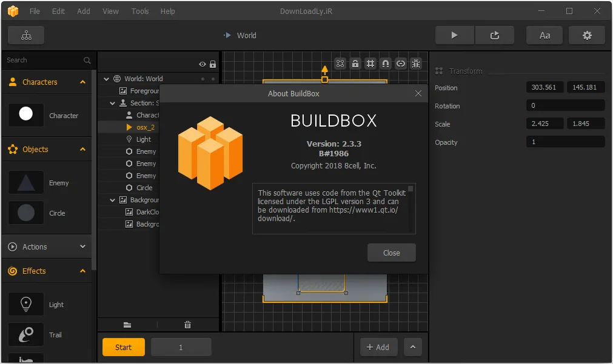Select the Circle asset thumbnail
This screenshot has width=613, height=364.
tap(26, 213)
